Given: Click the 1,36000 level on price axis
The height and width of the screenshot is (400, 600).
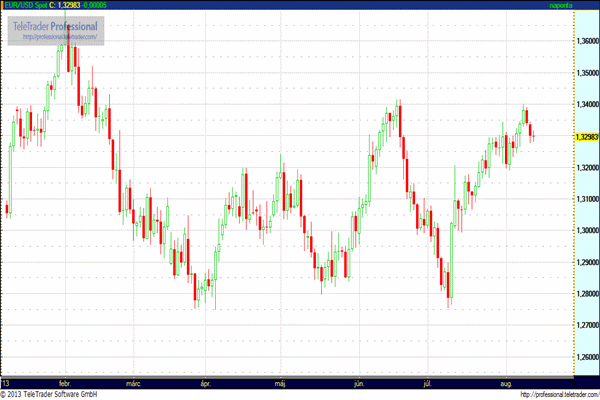Looking at the screenshot, I should point(587,42).
